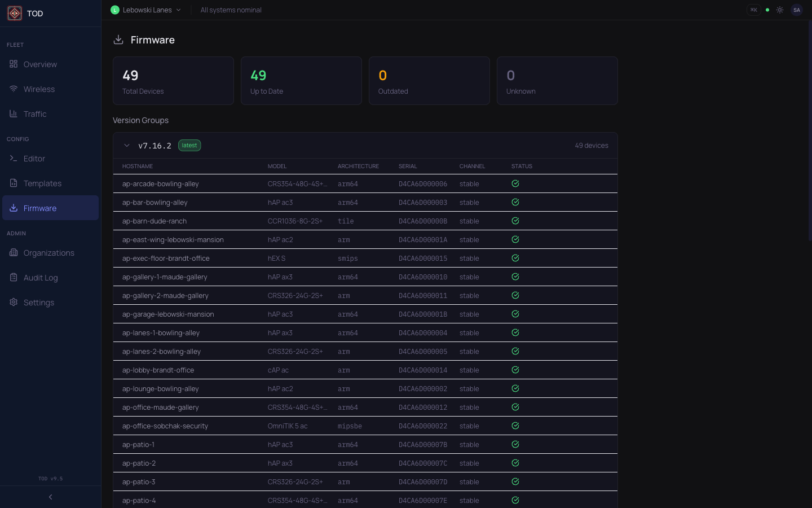Collapse the sidebar with bottom chevron
Image resolution: width=812 pixels, height=508 pixels.
click(51, 497)
